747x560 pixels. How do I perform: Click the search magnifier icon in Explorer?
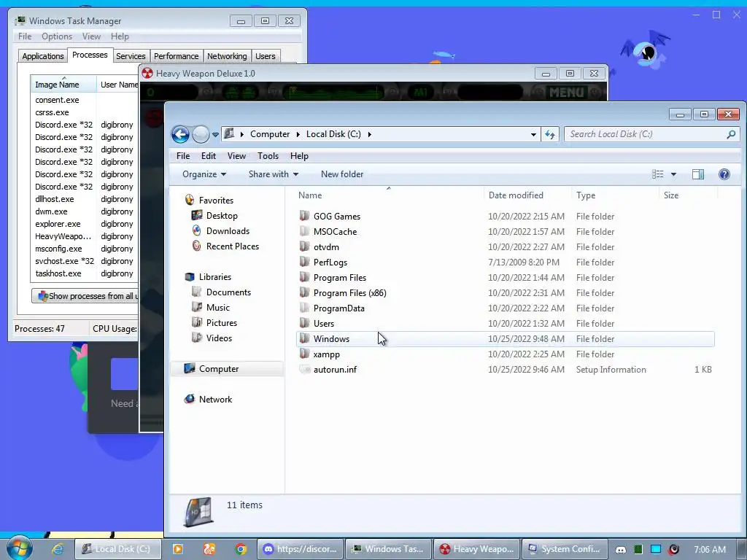point(731,134)
